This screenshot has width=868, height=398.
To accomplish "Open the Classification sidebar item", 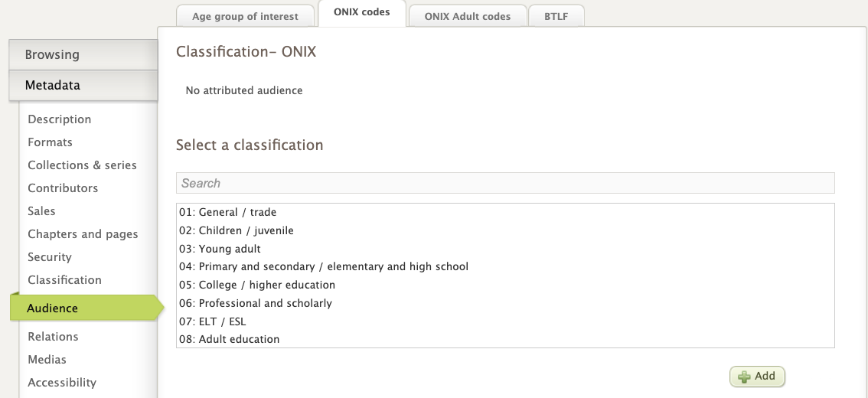I will point(64,280).
